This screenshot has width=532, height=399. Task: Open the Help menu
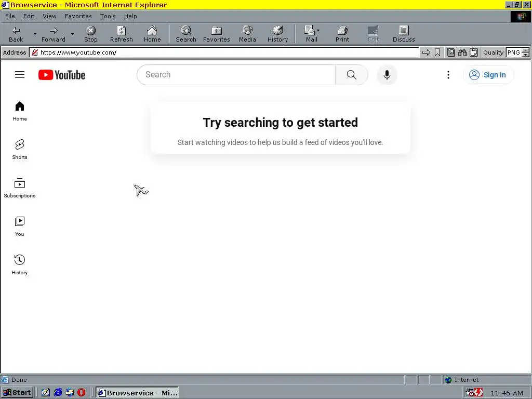tap(130, 16)
